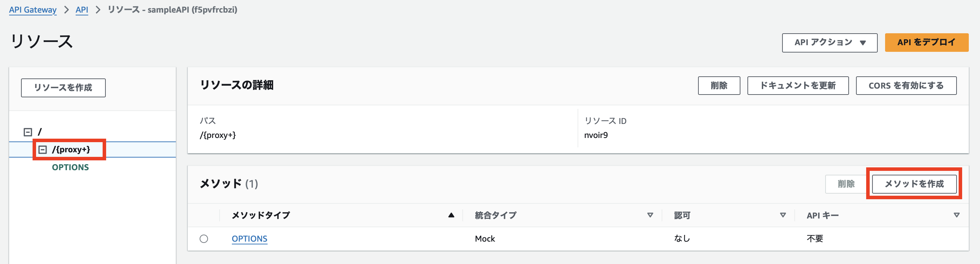This screenshot has width=980, height=264.
Task: Collapse the root / resource node
Action: [x=27, y=131]
